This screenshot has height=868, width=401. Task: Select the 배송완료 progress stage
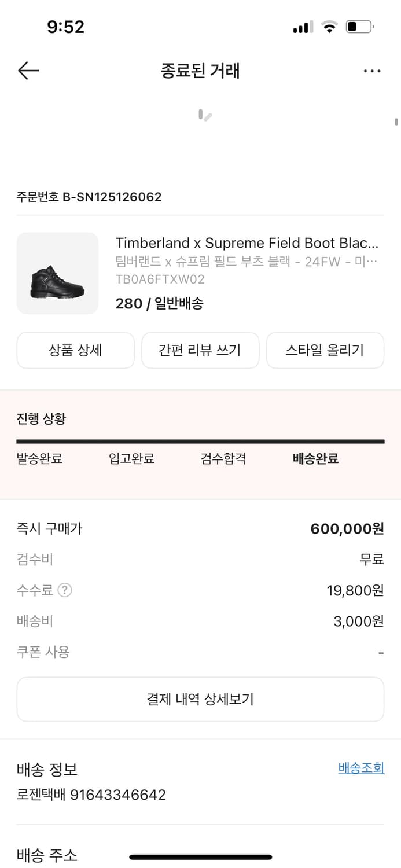pos(315,458)
